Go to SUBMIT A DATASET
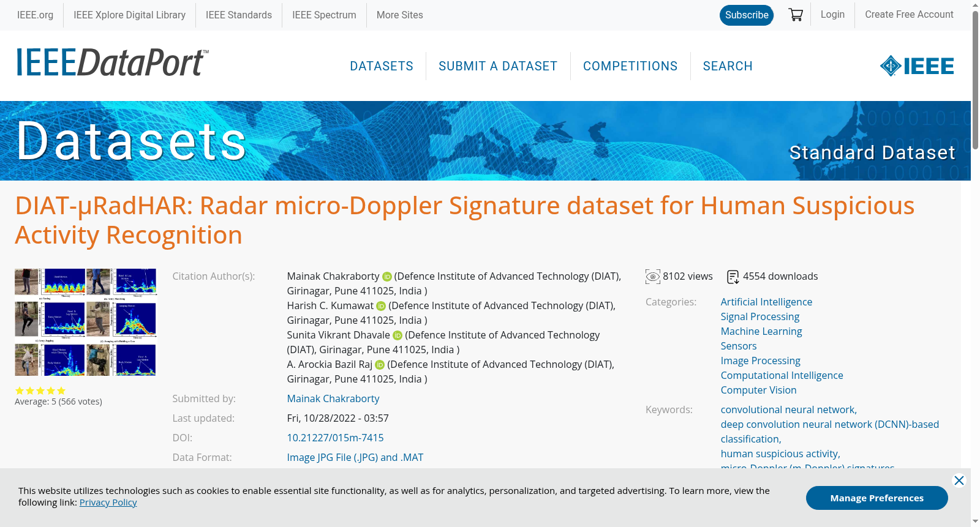980x527 pixels. click(x=498, y=66)
